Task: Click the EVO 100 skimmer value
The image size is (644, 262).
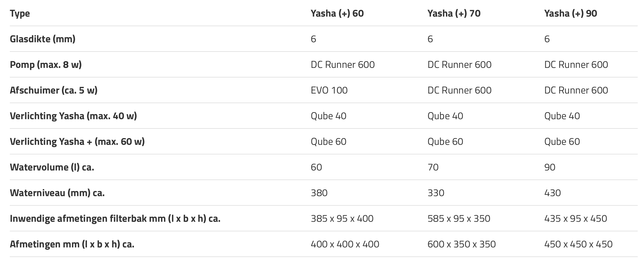Action: point(329,90)
